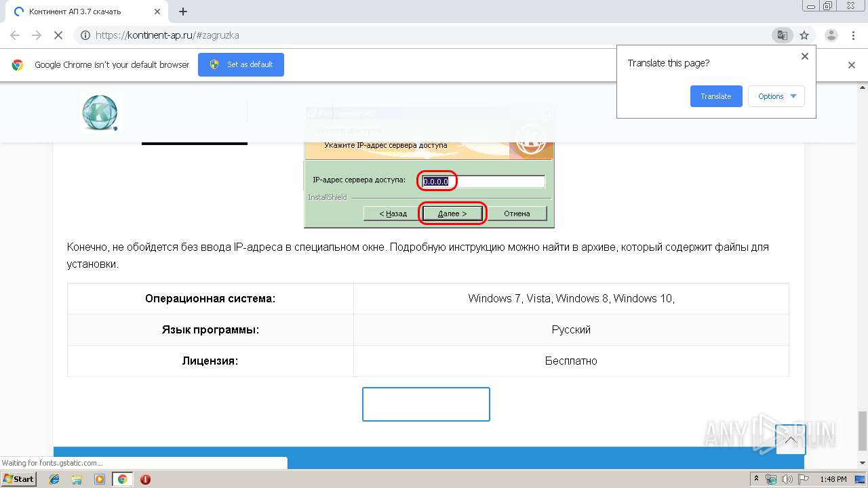Click the translate page icon in address bar
Viewport: 868px width, 488px height.
coord(782,35)
